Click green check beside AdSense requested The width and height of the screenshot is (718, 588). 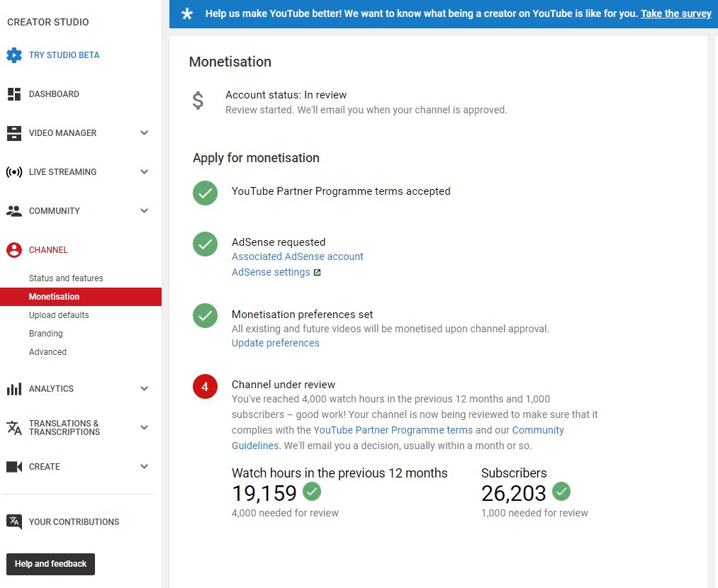205,244
